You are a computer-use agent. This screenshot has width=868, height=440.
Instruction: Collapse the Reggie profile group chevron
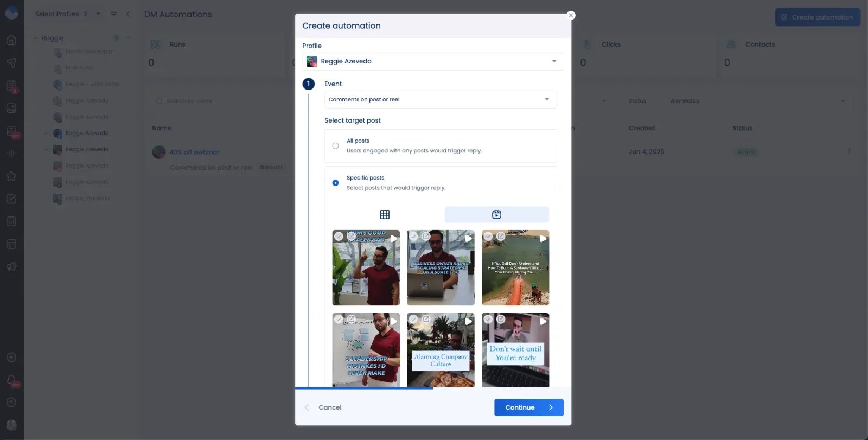[x=128, y=38]
